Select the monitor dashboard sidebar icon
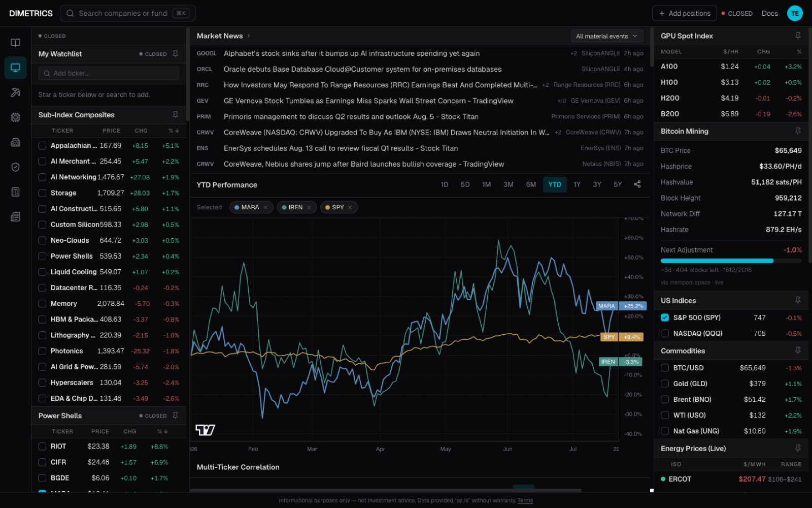The height and width of the screenshot is (508, 812). [15, 68]
